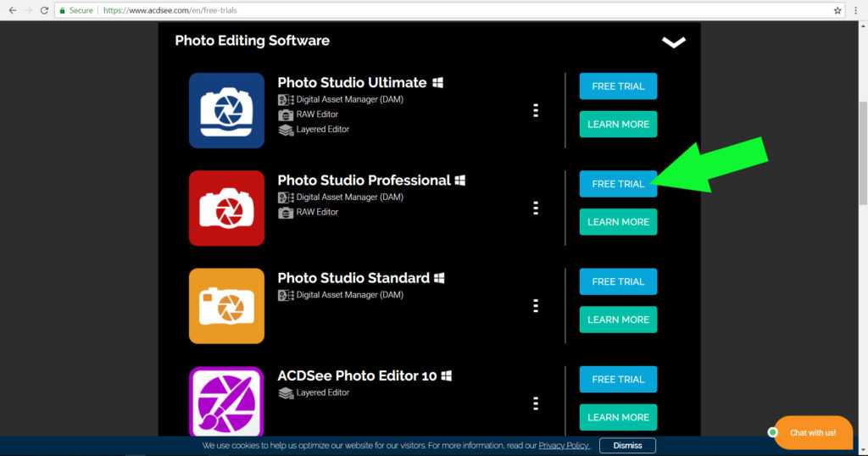868x456 pixels.
Task: Click the Layered Editor icon under ACDSee Photo Editor 10
Action: [x=286, y=393]
